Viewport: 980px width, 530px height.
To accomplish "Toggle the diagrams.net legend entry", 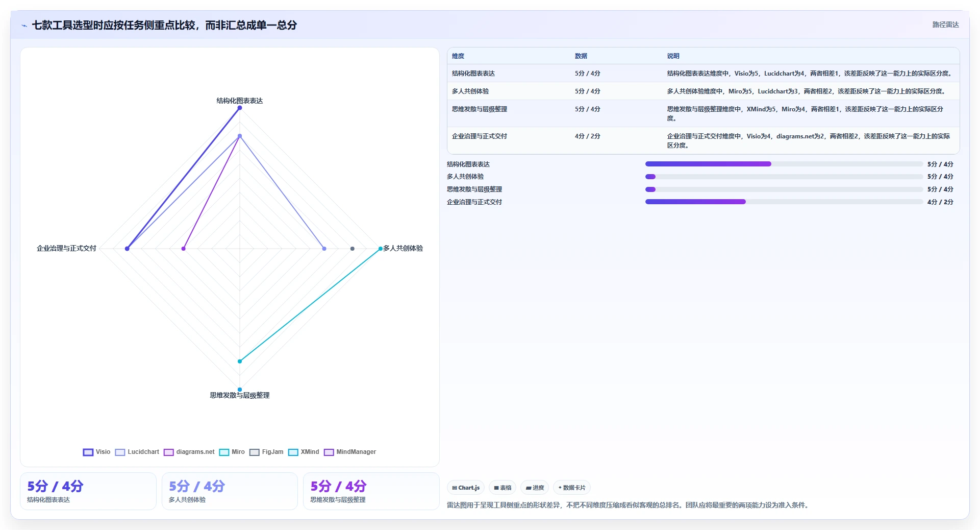I will point(189,452).
